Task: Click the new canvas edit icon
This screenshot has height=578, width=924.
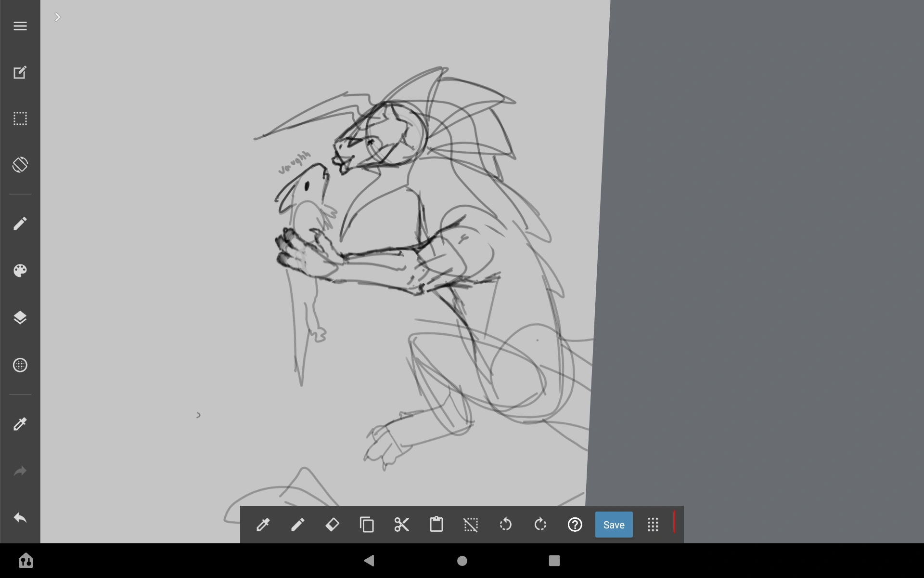Action: (x=20, y=72)
